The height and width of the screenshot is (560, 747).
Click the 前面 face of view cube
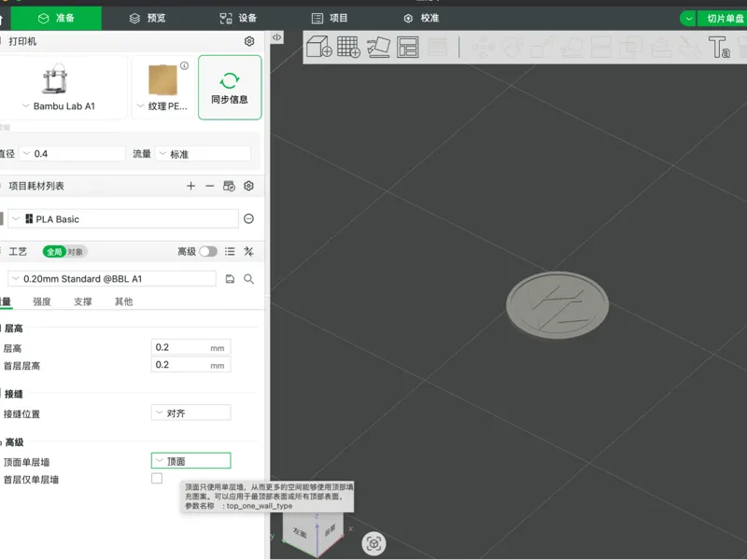331,529
